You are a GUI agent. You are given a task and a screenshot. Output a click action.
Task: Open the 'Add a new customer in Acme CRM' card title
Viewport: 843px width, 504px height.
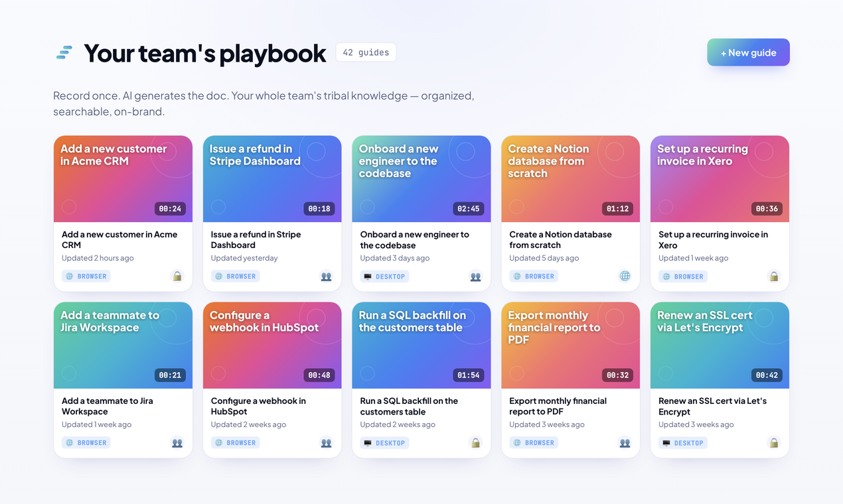[119, 239]
